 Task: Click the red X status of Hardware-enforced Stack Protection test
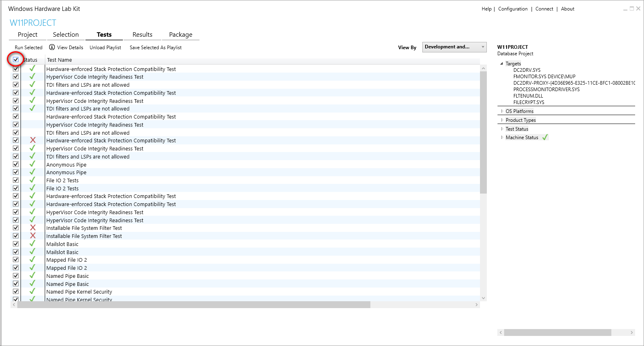pos(33,140)
